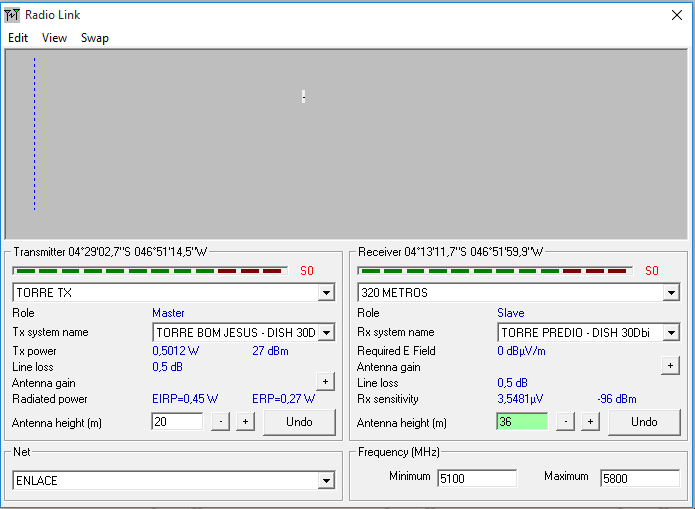Click the receiver Undo button
Image resolution: width=695 pixels, height=509 pixels.
[644, 422]
